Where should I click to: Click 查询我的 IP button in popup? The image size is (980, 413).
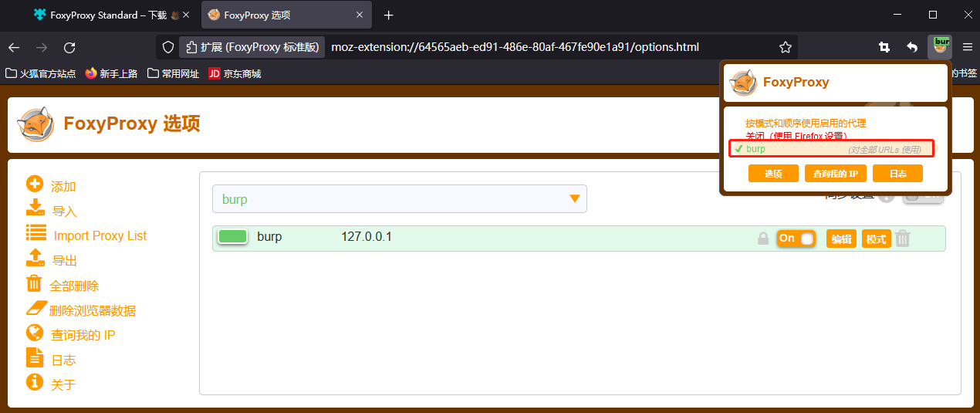tap(835, 174)
